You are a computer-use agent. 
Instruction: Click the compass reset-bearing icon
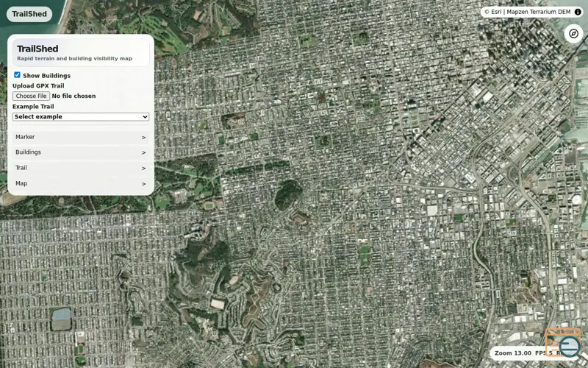pyautogui.click(x=573, y=34)
